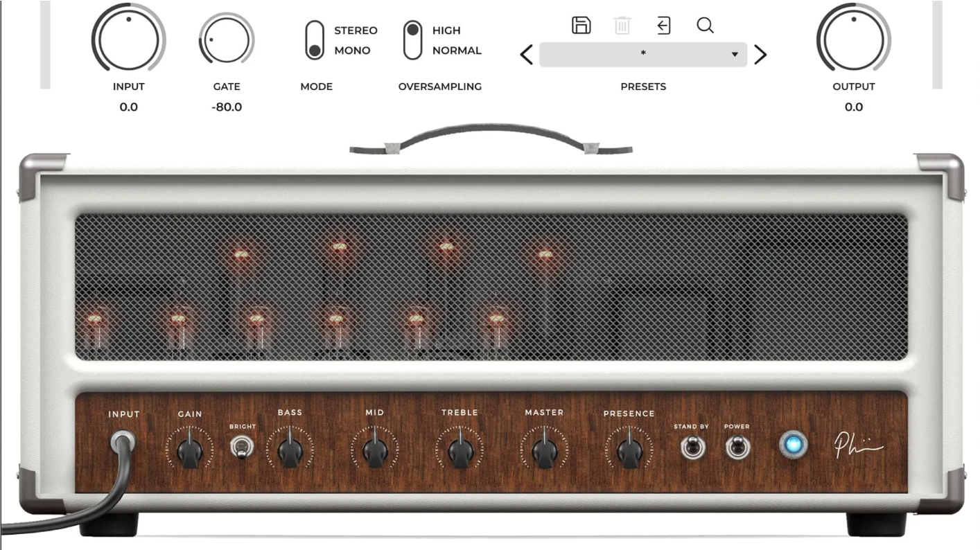Toggle the High/Normal oversampling switch
The width and height of the screenshot is (980, 550).
click(413, 40)
